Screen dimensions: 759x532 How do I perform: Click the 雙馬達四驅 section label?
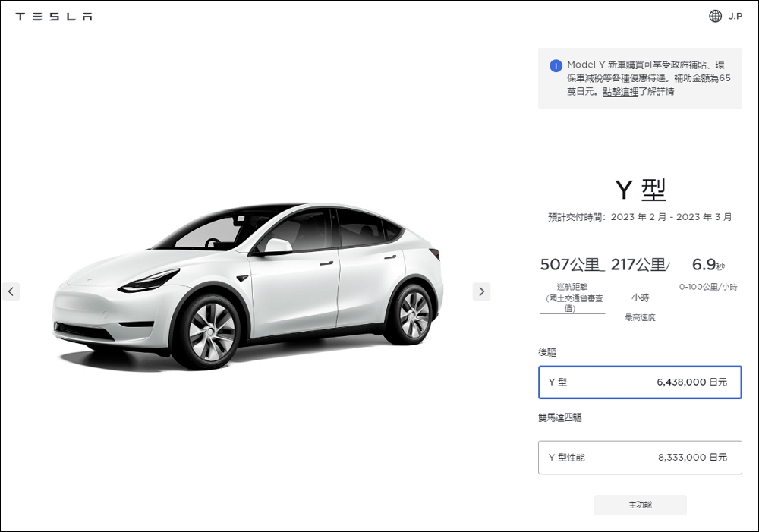click(559, 417)
